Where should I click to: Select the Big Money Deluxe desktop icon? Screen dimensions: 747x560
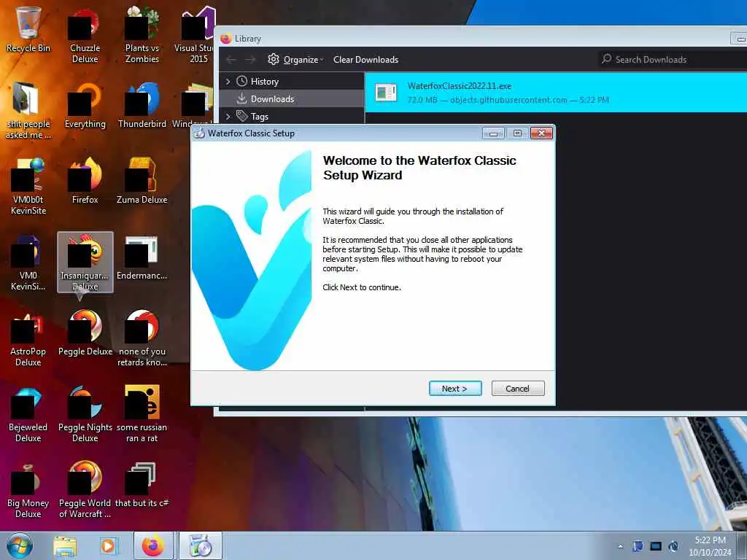[x=28, y=491]
